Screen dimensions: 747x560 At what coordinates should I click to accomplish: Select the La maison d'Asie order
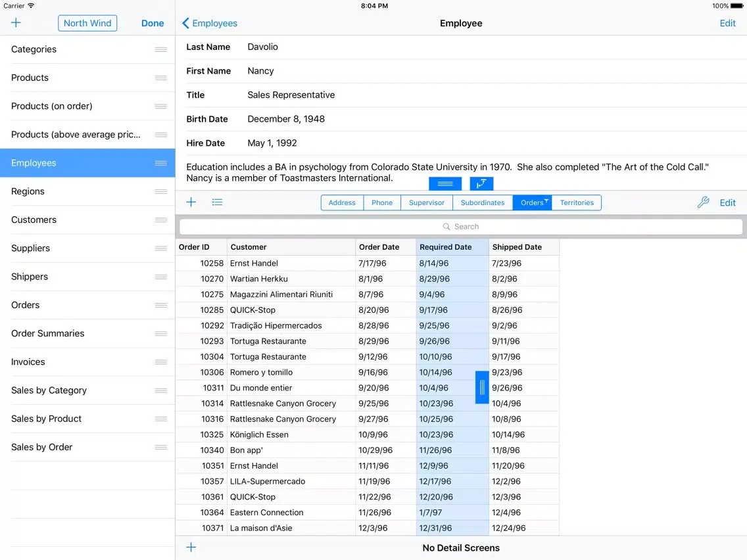368,528
